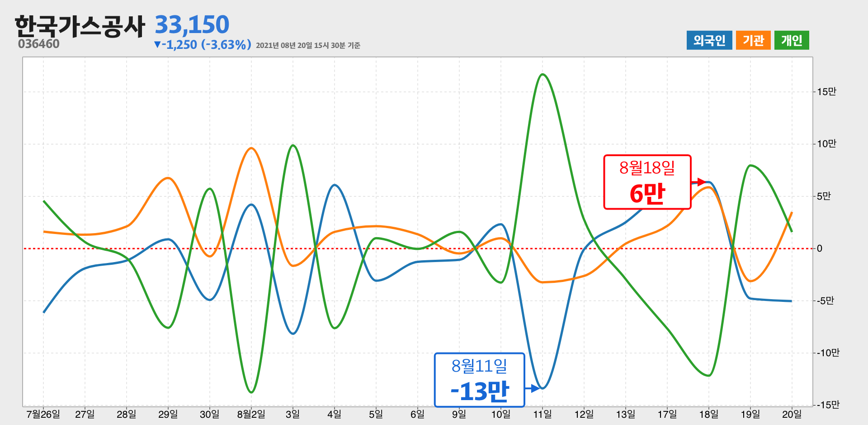The width and height of the screenshot is (868, 425).
Task: Click x-axis label 20일
Action: [792, 414]
